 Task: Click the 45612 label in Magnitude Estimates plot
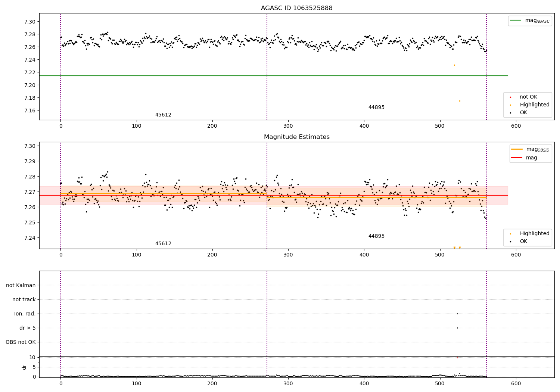(x=163, y=244)
